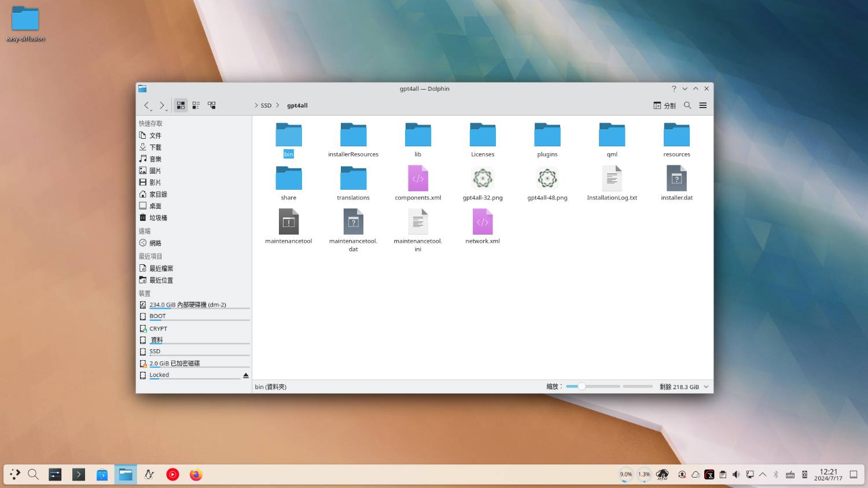Select the qml folder

click(x=612, y=139)
